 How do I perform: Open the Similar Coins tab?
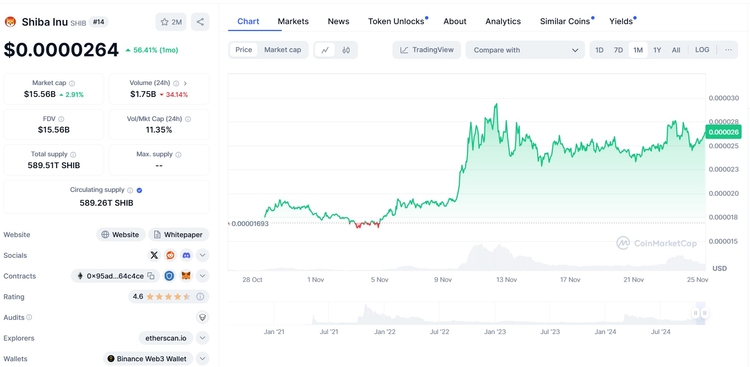pyautogui.click(x=566, y=22)
